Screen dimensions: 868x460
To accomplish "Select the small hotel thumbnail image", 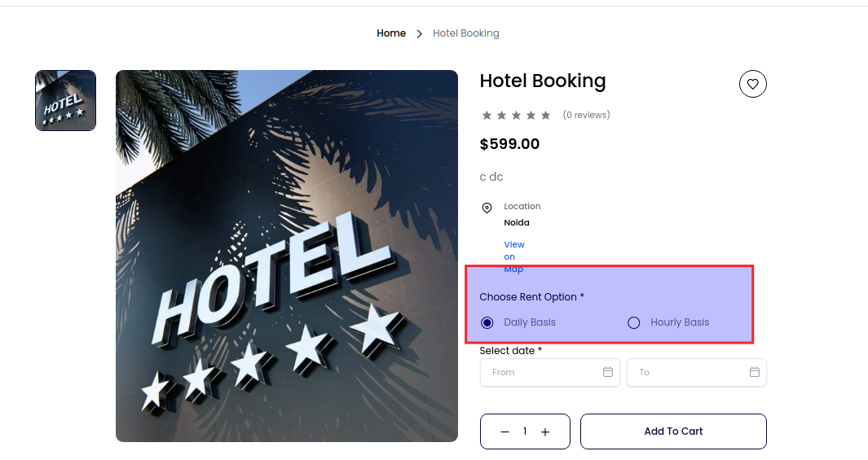I will 66,100.
